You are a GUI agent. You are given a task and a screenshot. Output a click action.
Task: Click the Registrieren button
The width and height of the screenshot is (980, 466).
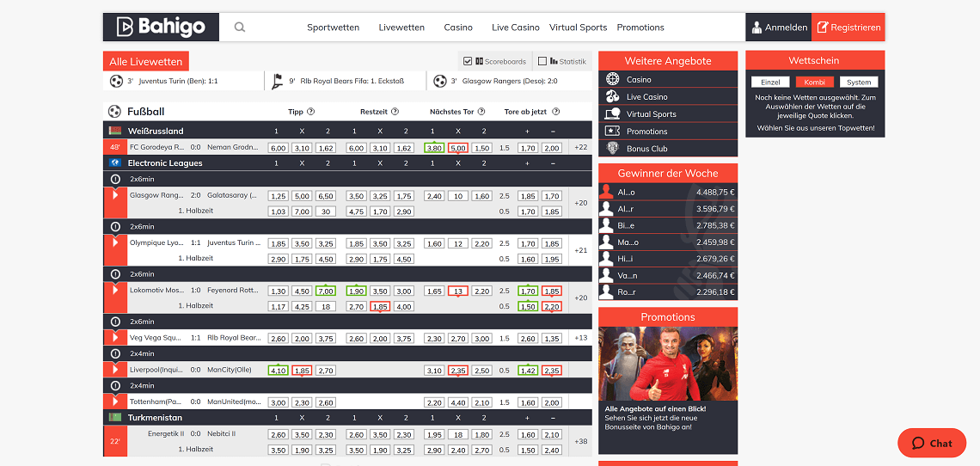coord(848,28)
